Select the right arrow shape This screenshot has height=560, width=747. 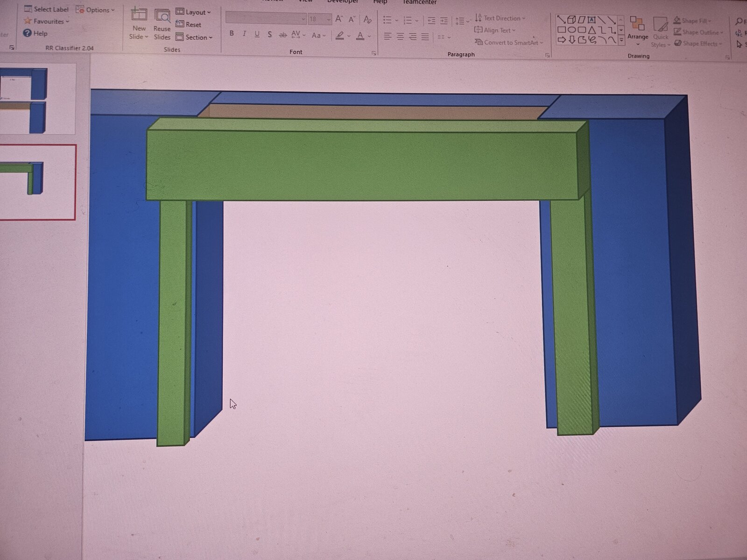coord(562,40)
